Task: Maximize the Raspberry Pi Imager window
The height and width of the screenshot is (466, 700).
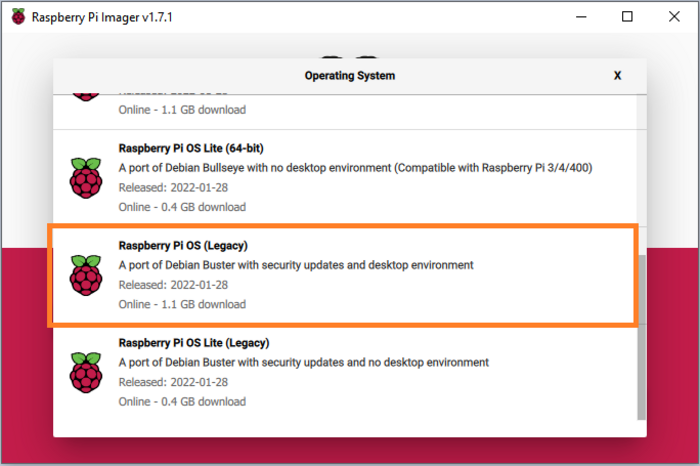Action: tap(627, 17)
